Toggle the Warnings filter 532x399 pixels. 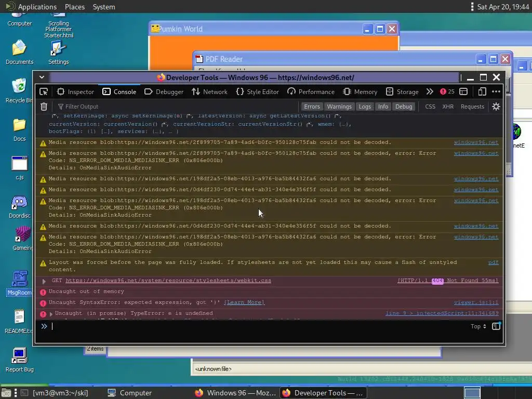[x=339, y=107]
